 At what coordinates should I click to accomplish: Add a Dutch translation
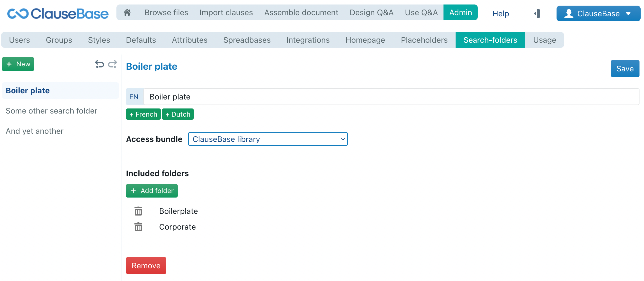tap(178, 114)
